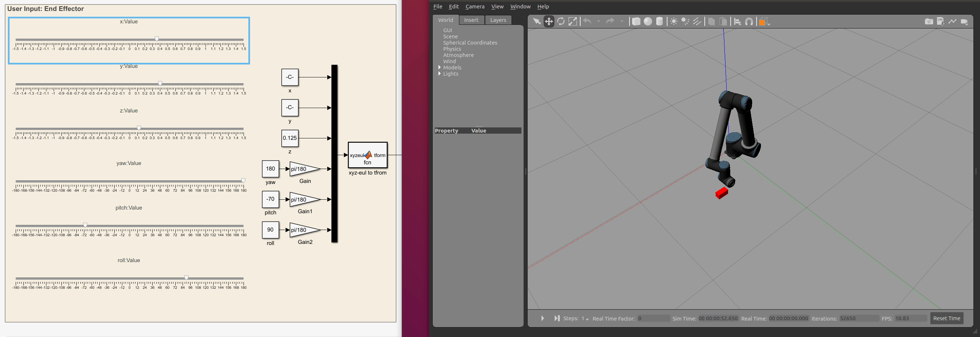Insert a cylinder shape

tap(659, 21)
